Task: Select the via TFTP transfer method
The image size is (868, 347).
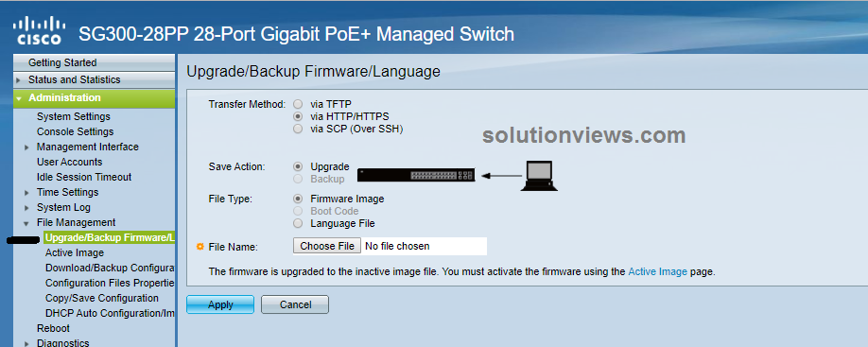Action: (x=299, y=103)
